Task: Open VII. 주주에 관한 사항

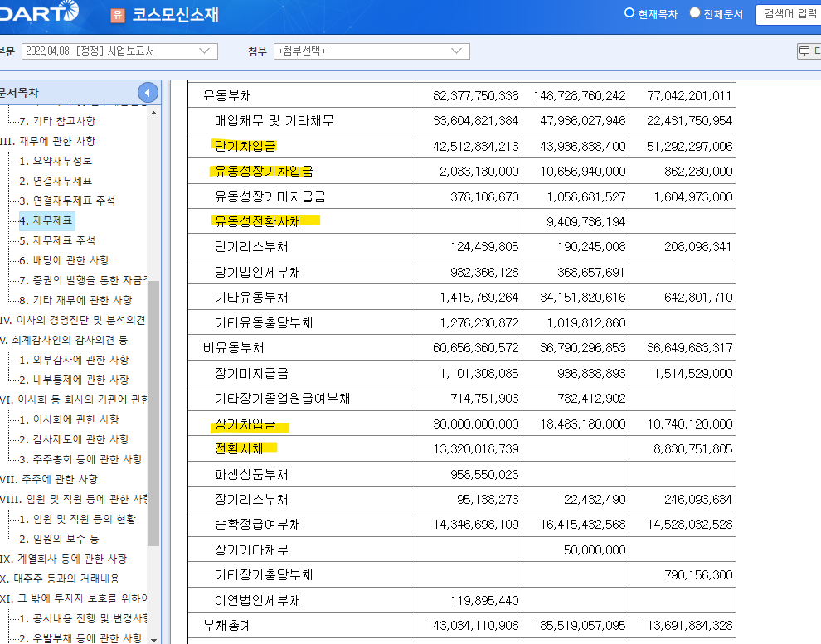Action: point(49,479)
